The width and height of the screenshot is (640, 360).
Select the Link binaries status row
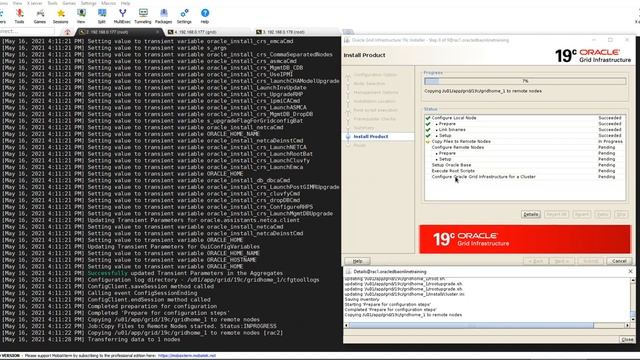(524, 130)
